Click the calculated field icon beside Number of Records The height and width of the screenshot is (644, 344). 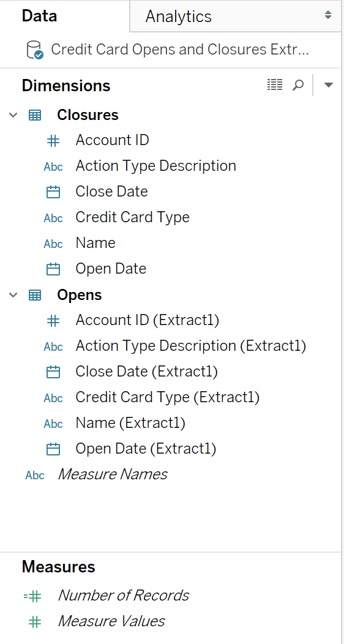coord(32,596)
